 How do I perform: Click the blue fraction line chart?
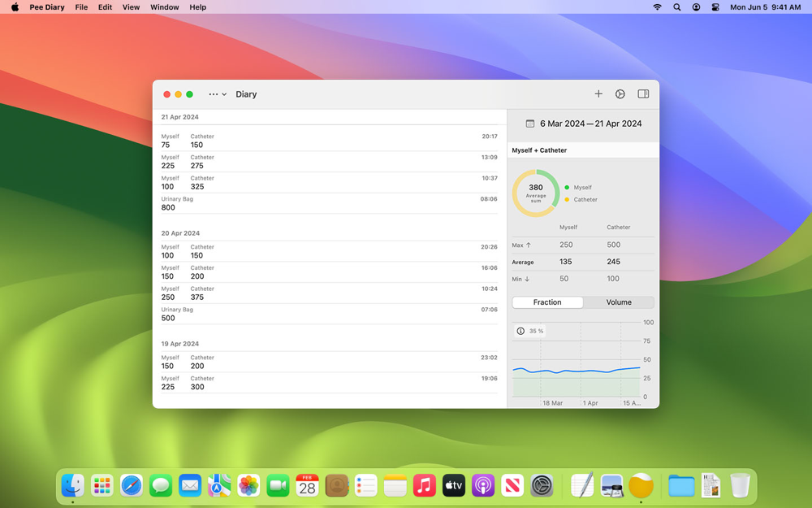pos(577,370)
